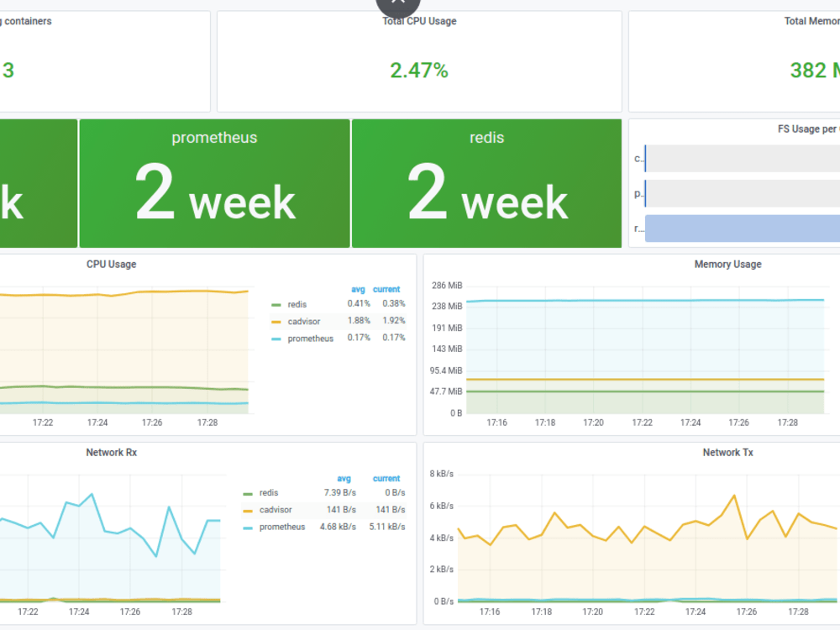
Task: Sort CPU Usage legend by current column
Action: (386, 289)
